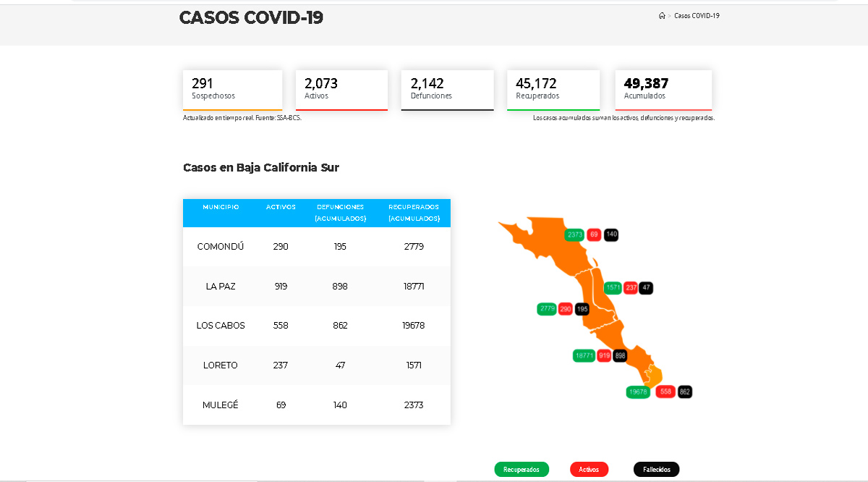
Task: Click green 18771 badge on the map
Action: (x=584, y=355)
